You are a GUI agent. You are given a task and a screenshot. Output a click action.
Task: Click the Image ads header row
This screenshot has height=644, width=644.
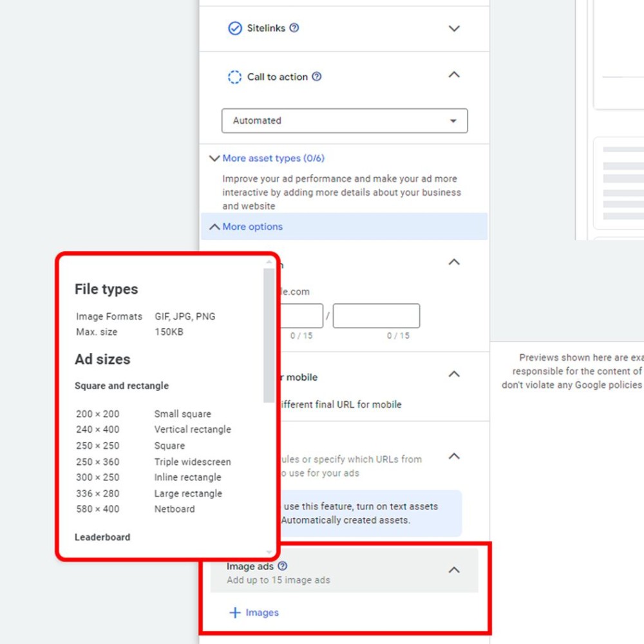point(344,571)
